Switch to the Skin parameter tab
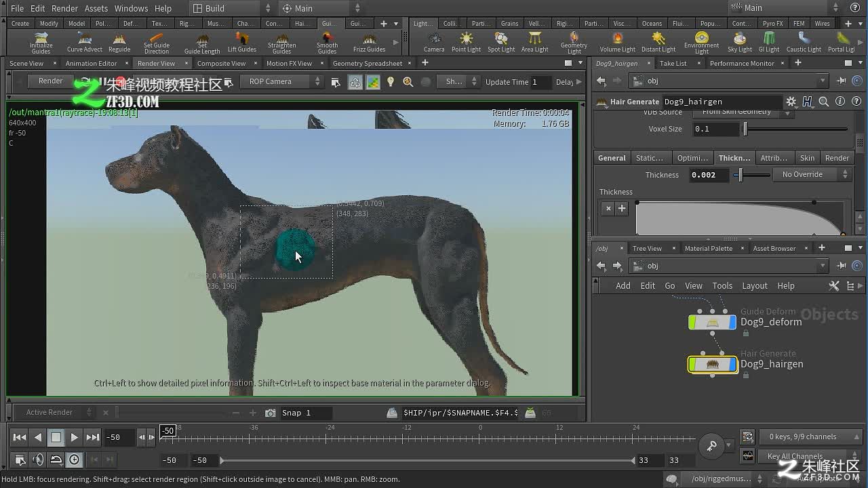Viewport: 868px width, 488px height. 807,158
